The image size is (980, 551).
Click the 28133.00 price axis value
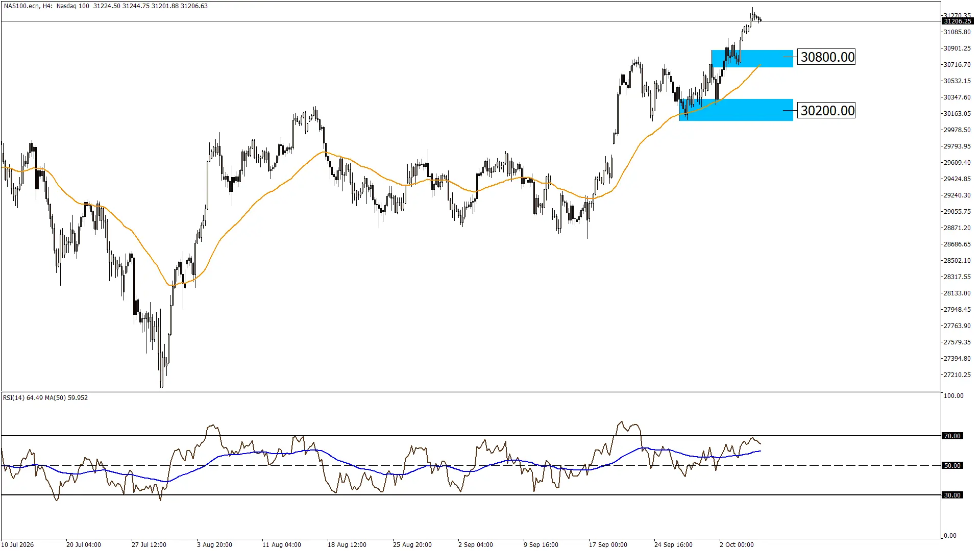957,293
